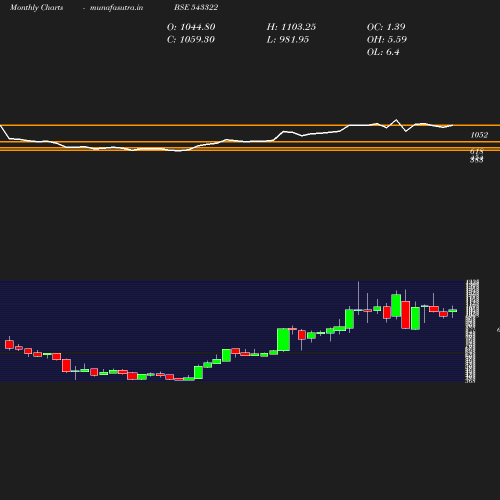Viewport: 500px width, 500px height.
Task: Click the tallest green candle mid-chart
Action: (x=283, y=340)
